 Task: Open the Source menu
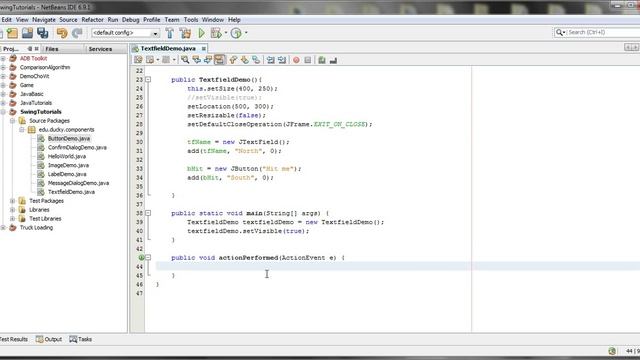[68, 20]
